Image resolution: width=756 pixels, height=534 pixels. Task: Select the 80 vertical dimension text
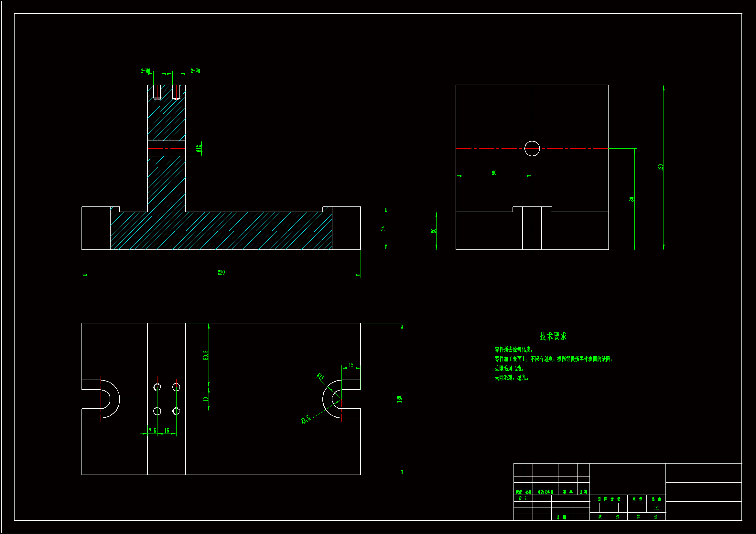(x=632, y=199)
